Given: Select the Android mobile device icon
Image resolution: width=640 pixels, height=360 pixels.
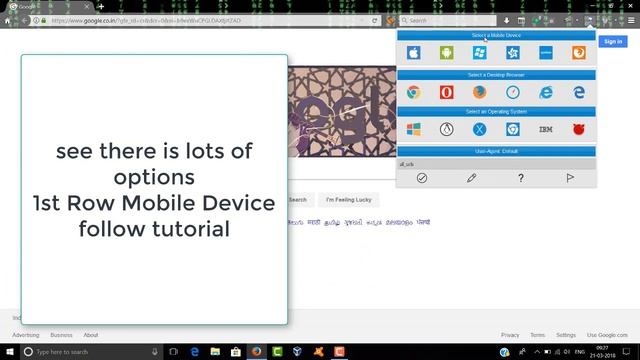Looking at the screenshot, I should click(447, 53).
